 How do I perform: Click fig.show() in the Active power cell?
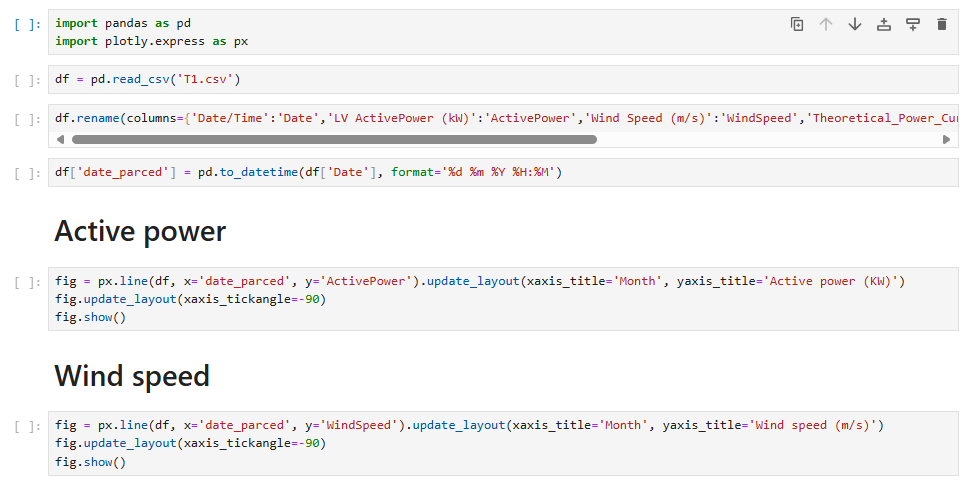pos(90,317)
